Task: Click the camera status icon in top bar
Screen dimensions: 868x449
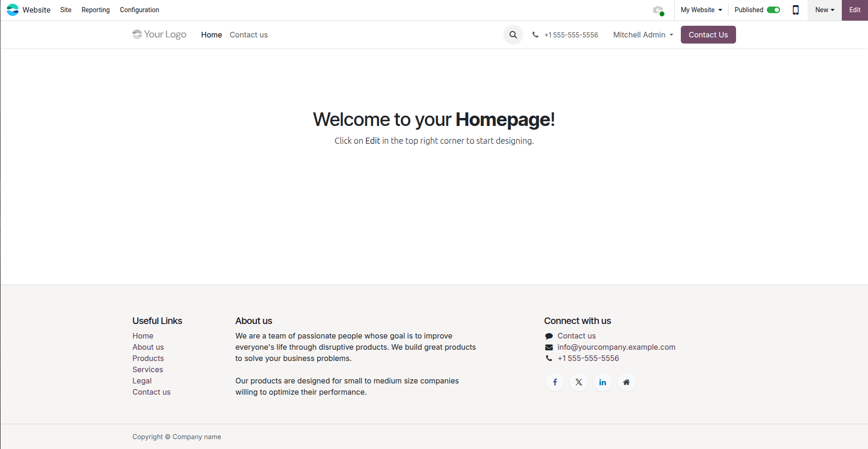Action: pos(658,10)
